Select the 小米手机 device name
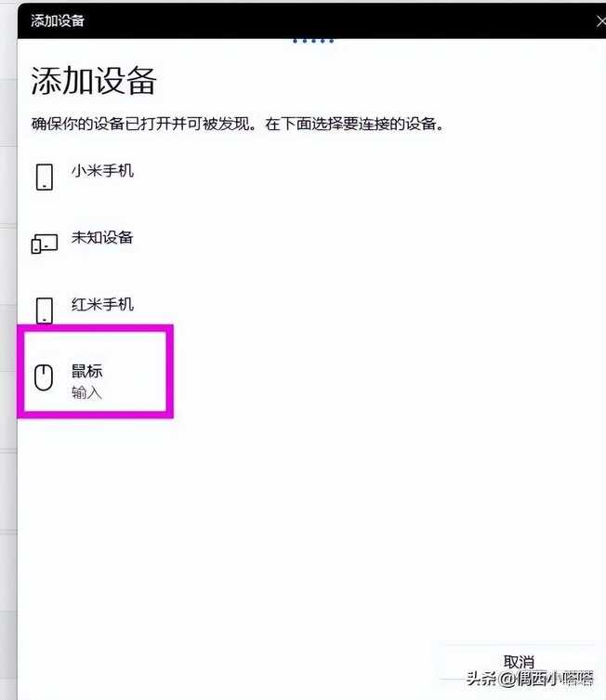The width and height of the screenshot is (606, 700). [102, 170]
